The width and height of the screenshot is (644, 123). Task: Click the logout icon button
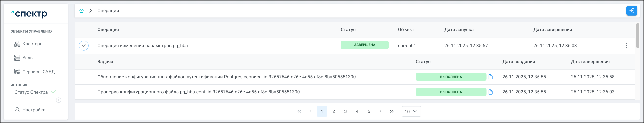click(x=631, y=11)
